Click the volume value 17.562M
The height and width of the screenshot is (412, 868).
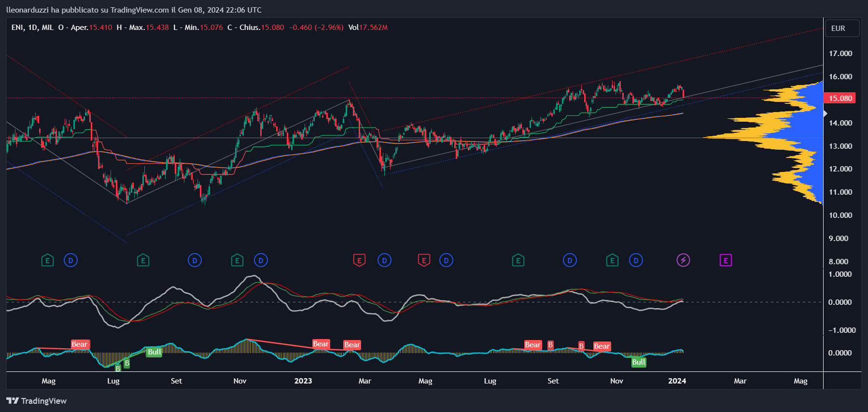(373, 28)
